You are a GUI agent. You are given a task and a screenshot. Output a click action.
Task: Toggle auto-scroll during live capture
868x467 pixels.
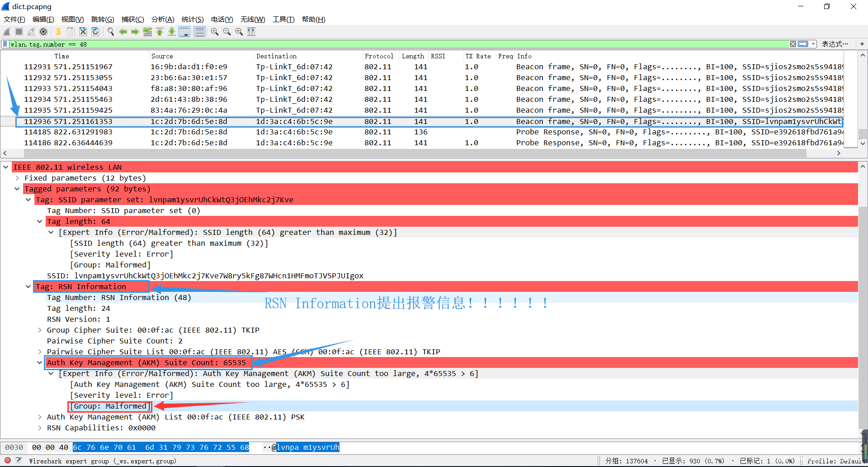[x=184, y=32]
